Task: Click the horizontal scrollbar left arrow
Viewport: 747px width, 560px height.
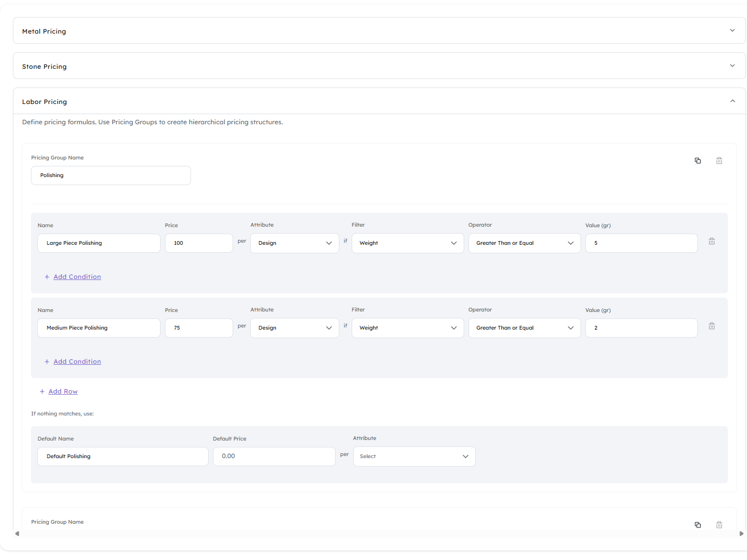Action: click(x=17, y=533)
